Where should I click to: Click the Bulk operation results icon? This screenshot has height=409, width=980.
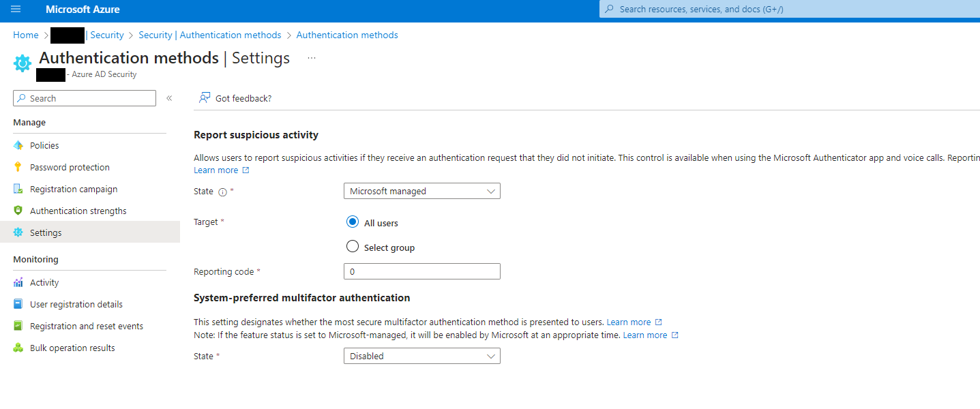[18, 348]
